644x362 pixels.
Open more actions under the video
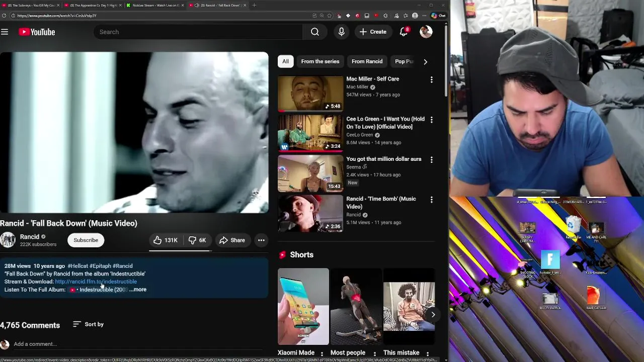click(x=261, y=240)
